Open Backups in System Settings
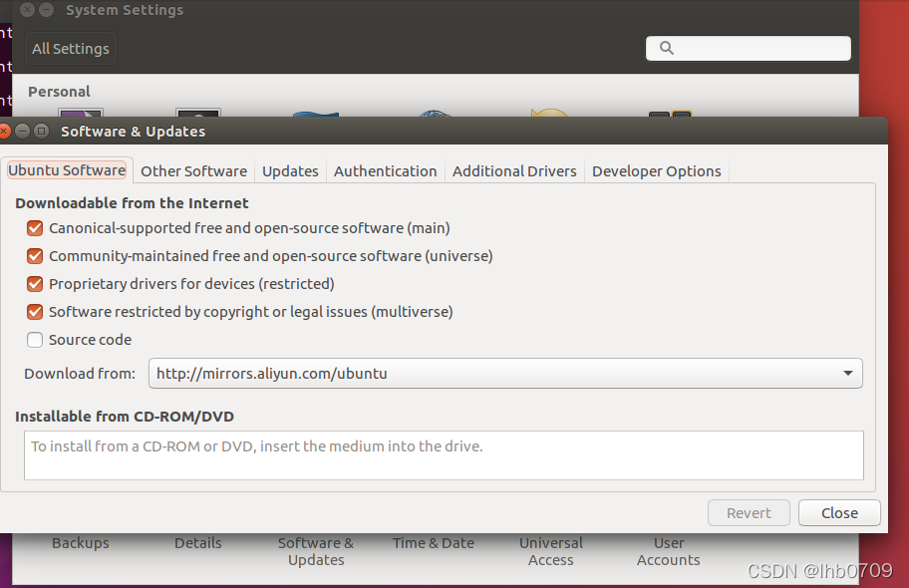 coord(81,543)
